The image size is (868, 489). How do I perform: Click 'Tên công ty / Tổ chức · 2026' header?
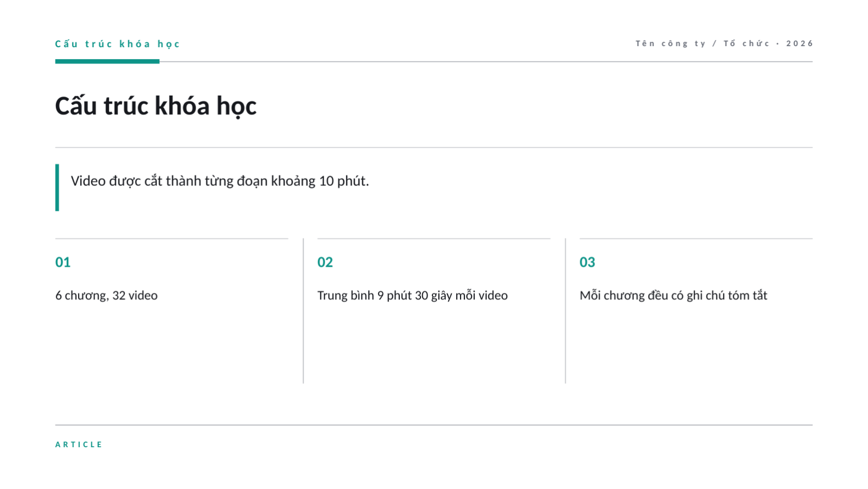point(724,43)
